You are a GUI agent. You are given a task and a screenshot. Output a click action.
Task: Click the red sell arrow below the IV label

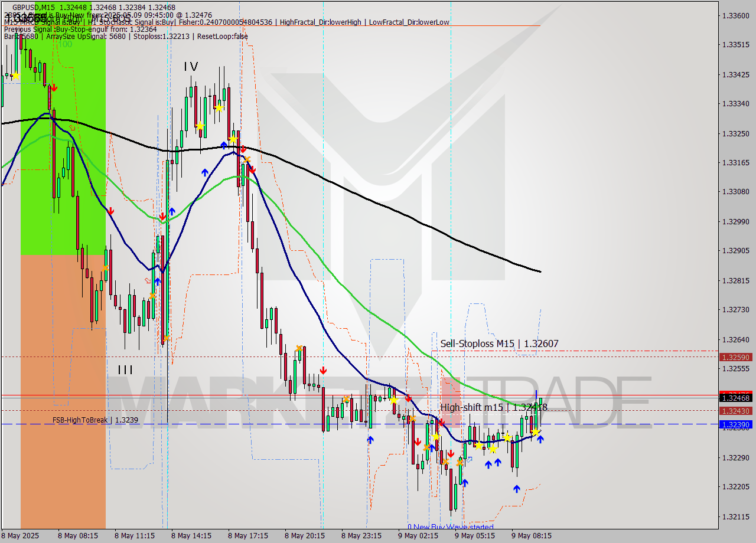(x=243, y=149)
